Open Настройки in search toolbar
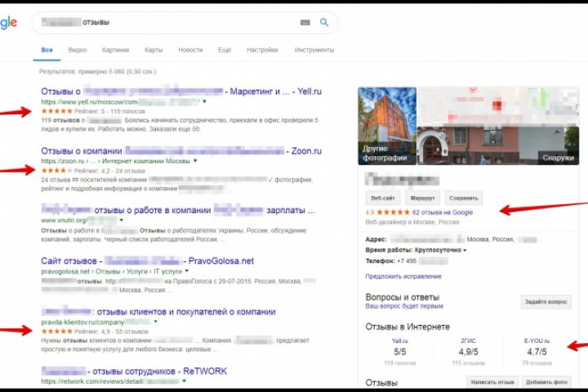The image size is (588, 392). tap(262, 50)
